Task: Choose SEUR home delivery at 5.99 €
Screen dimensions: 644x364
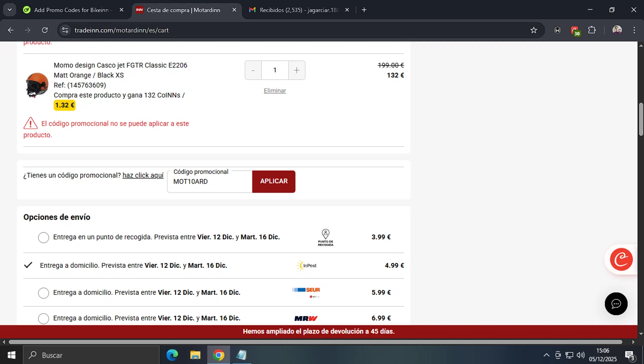Action: click(43, 293)
